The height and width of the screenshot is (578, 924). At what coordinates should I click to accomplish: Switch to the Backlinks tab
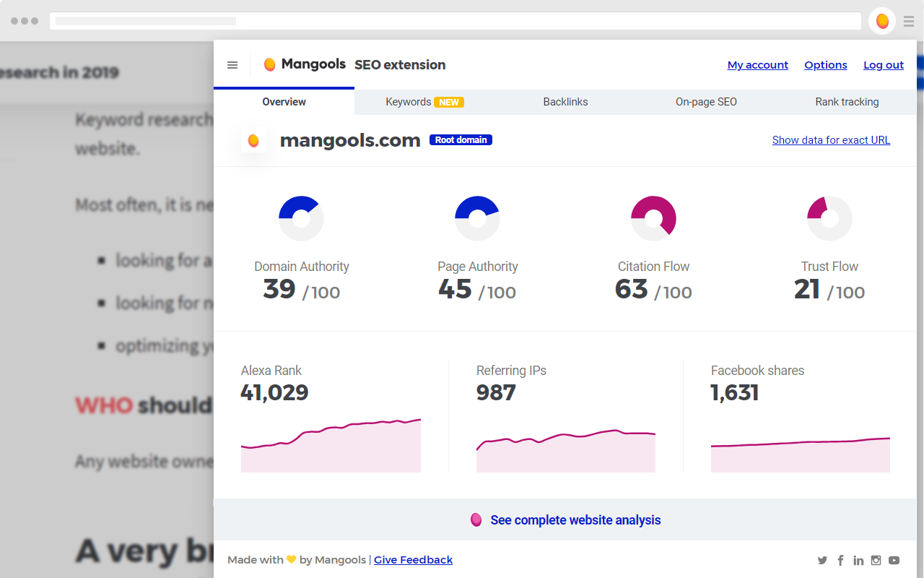coord(565,102)
